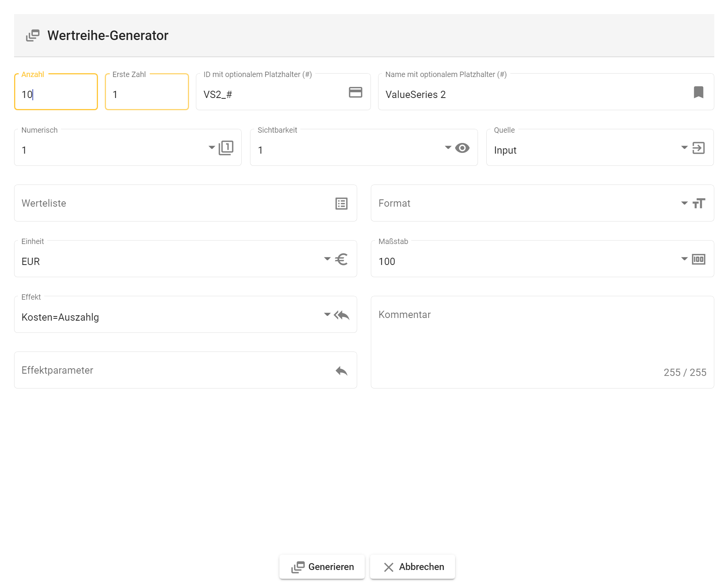Click the Abbrechen button
Viewport: 728px width, 586px height.
click(412, 567)
